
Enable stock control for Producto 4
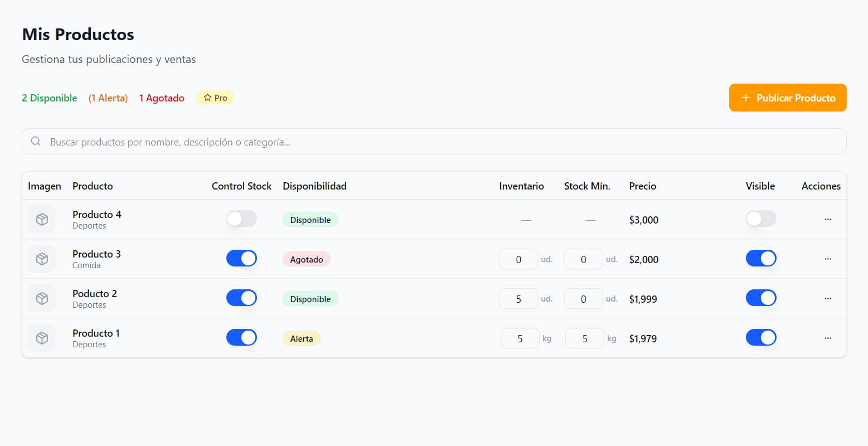pyautogui.click(x=241, y=219)
